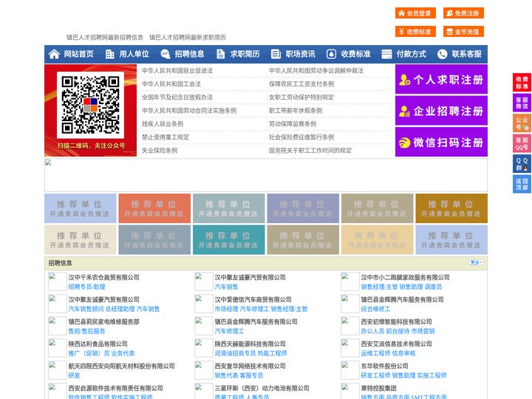
Task: Open 职场资讯 navigation item
Action: click(300, 54)
